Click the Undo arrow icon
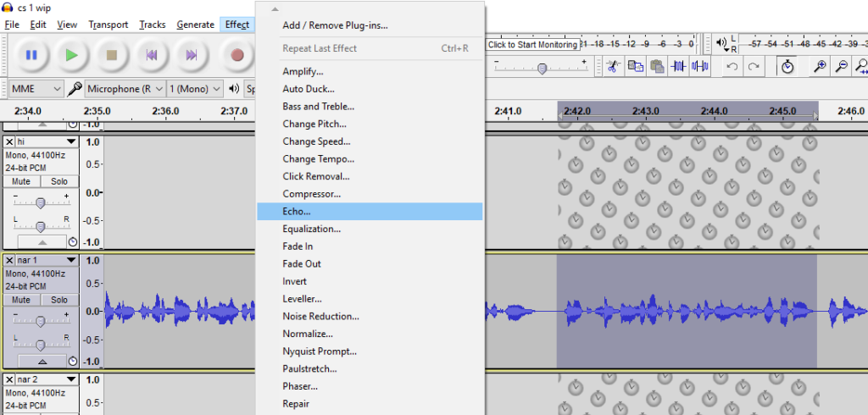Viewport: 868px width, 415px height. coord(732,66)
